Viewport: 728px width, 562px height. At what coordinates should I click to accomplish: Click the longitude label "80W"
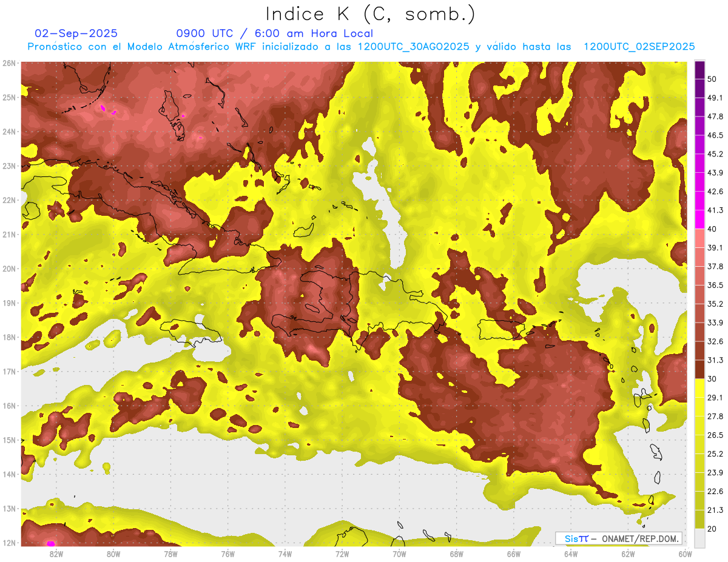coord(113,554)
